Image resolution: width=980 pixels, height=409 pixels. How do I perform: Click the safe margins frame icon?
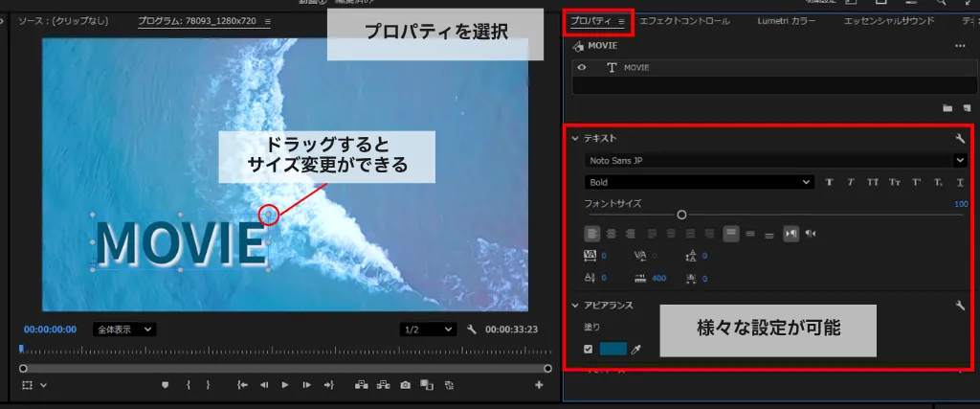tap(27, 385)
